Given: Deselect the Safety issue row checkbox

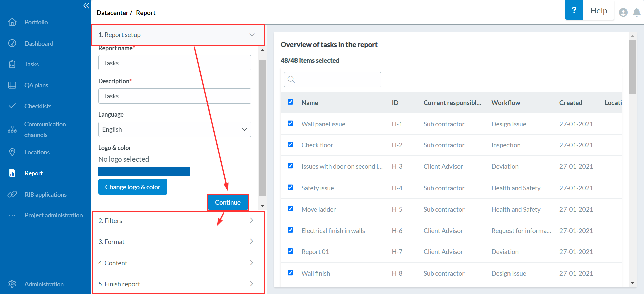Looking at the screenshot, I should (290, 188).
